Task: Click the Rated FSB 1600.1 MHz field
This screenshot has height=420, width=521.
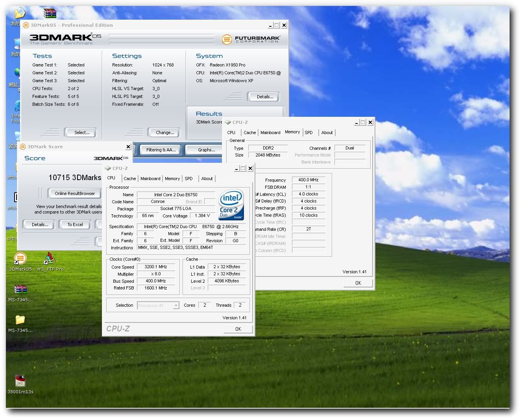Action: pos(156,288)
